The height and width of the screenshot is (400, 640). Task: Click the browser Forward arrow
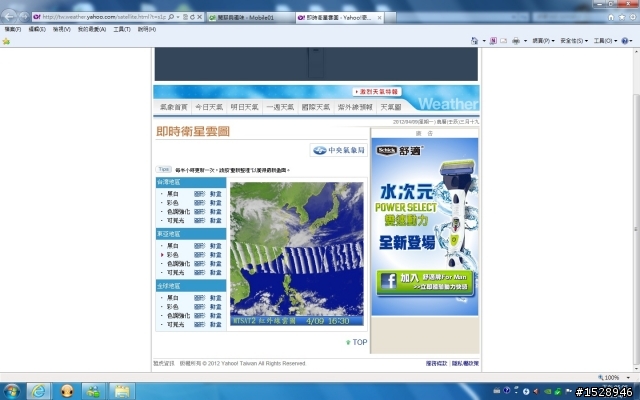24,17
